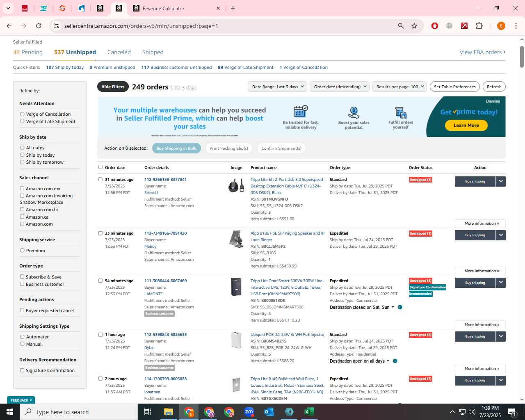
Task: Click the info icon beside Destination closed on Sat, Sun
Action: [400, 307]
